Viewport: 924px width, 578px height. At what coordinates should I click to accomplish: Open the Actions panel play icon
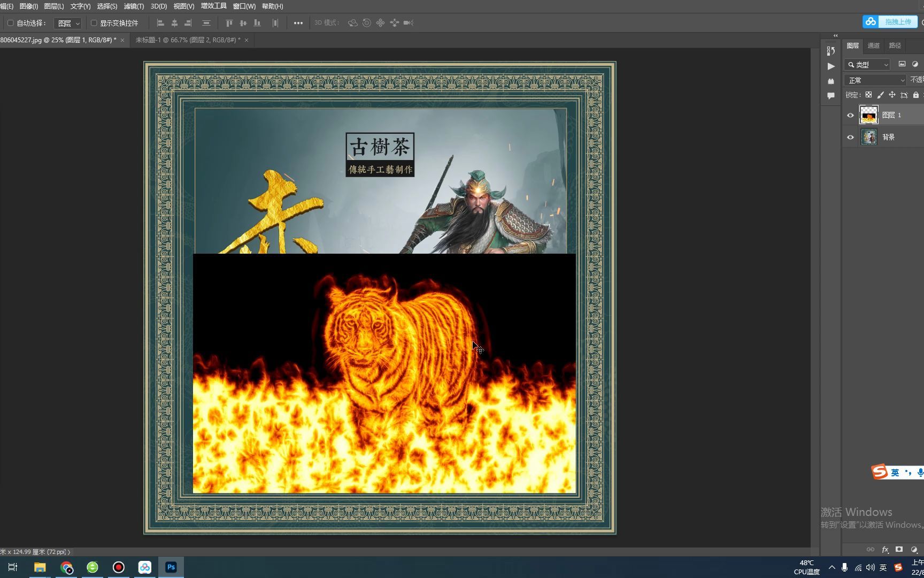pyautogui.click(x=831, y=66)
